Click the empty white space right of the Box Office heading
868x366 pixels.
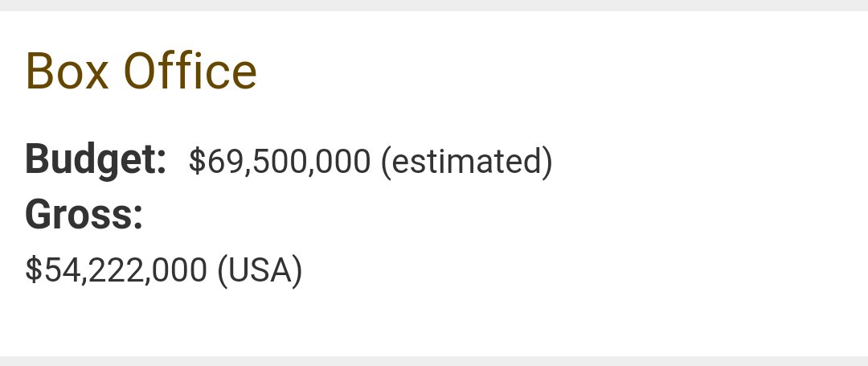[x=554, y=71]
